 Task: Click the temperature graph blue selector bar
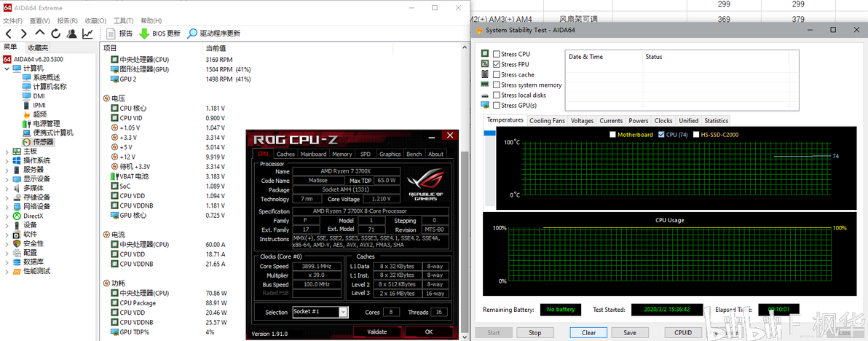[x=489, y=133]
